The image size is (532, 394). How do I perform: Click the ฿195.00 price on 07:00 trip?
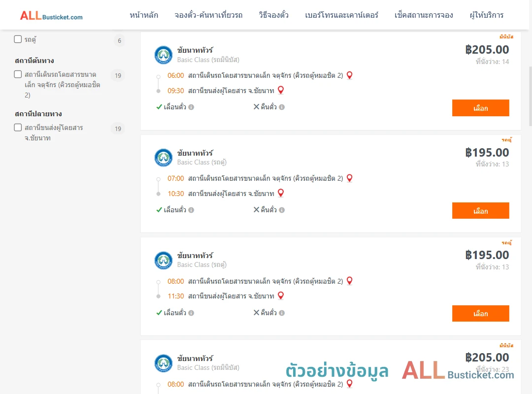tap(487, 153)
